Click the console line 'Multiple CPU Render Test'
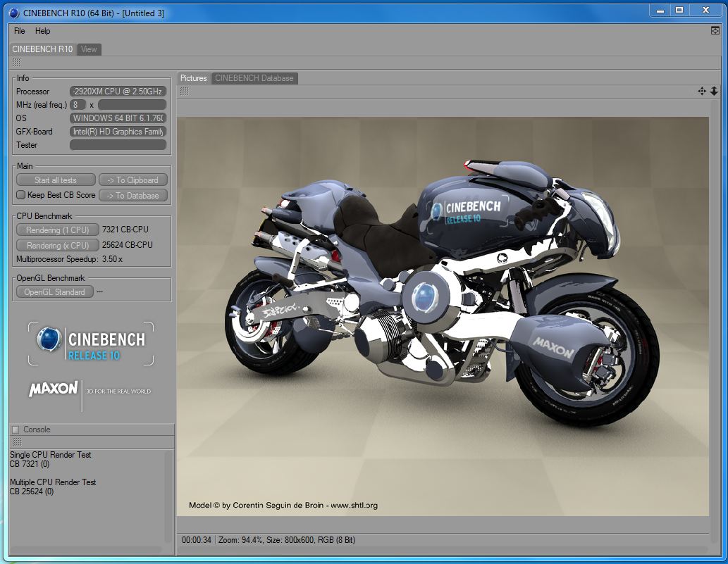This screenshot has height=564, width=728. click(53, 482)
